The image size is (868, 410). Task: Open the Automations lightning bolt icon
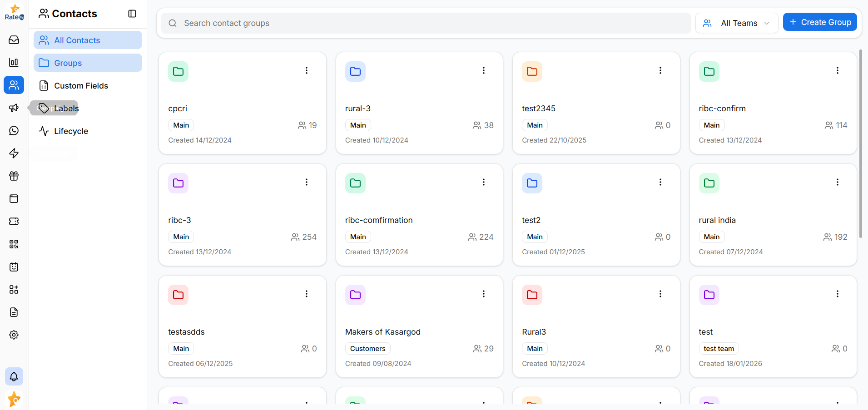pyautogui.click(x=14, y=153)
